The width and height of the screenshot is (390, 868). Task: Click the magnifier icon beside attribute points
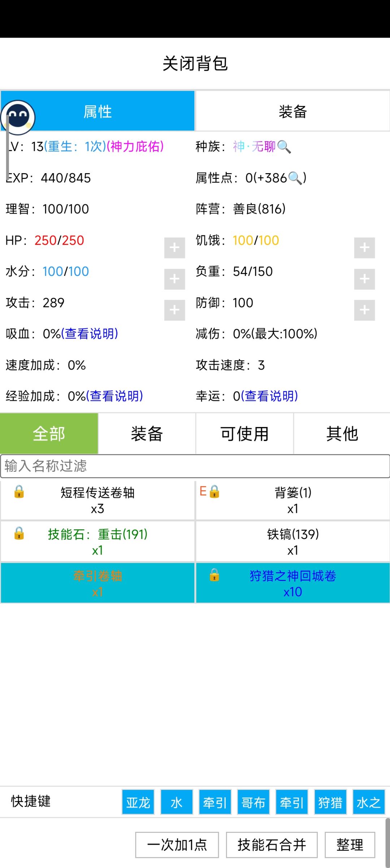tap(295, 178)
